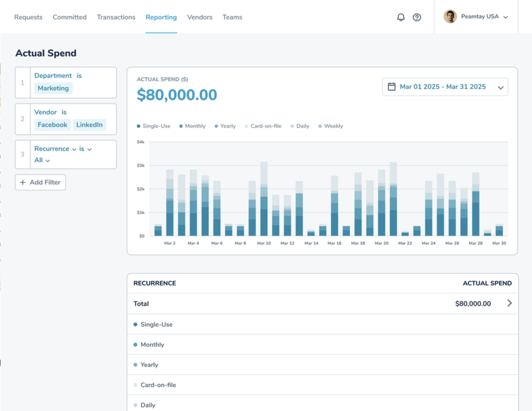Select the Card-on-file row in table
Screen dimensions: 532x411
pos(323,385)
